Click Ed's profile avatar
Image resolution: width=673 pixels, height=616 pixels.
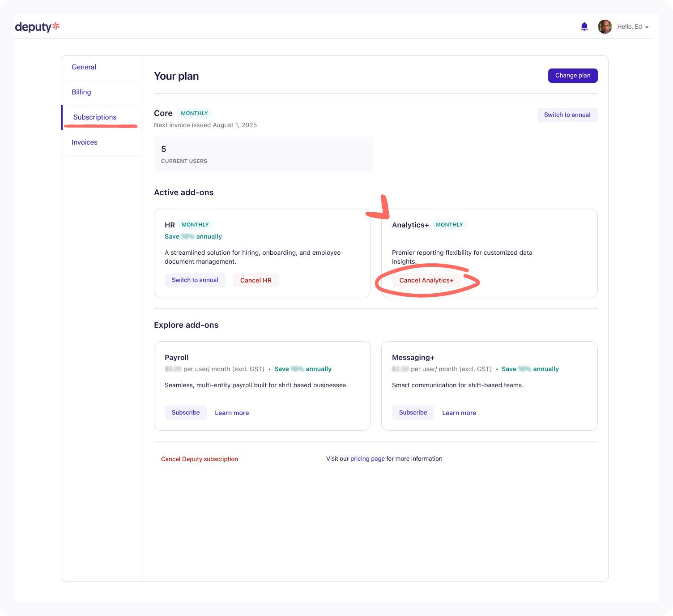coord(605,26)
